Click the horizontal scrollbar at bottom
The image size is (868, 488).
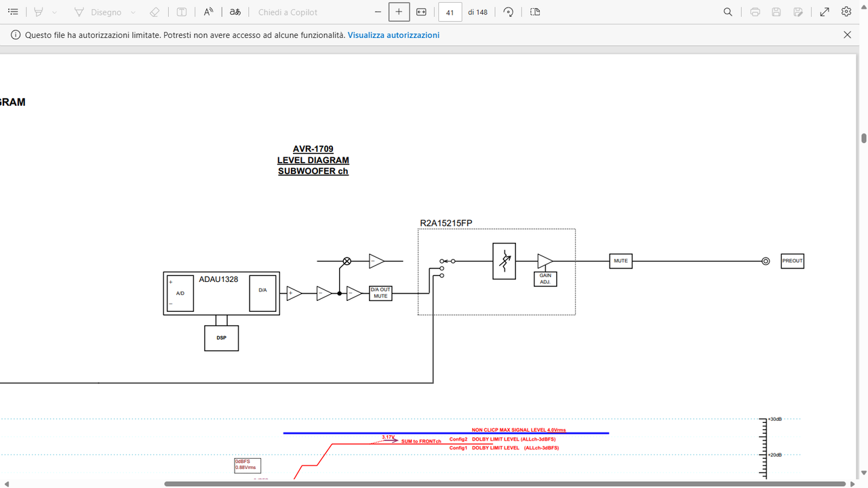[x=505, y=484]
